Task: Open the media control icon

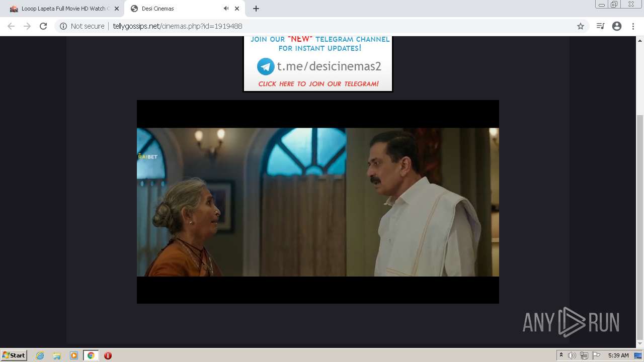Action: click(600, 26)
